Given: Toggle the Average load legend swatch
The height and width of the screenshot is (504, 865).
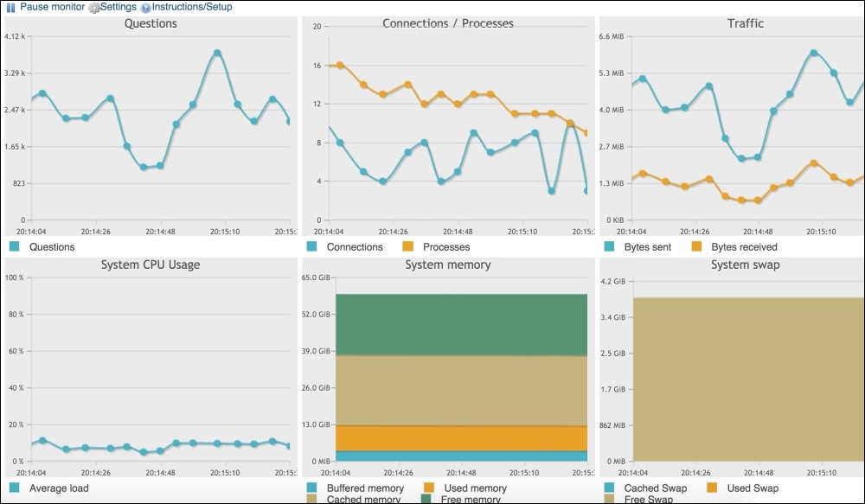Looking at the screenshot, I should pyautogui.click(x=14, y=488).
